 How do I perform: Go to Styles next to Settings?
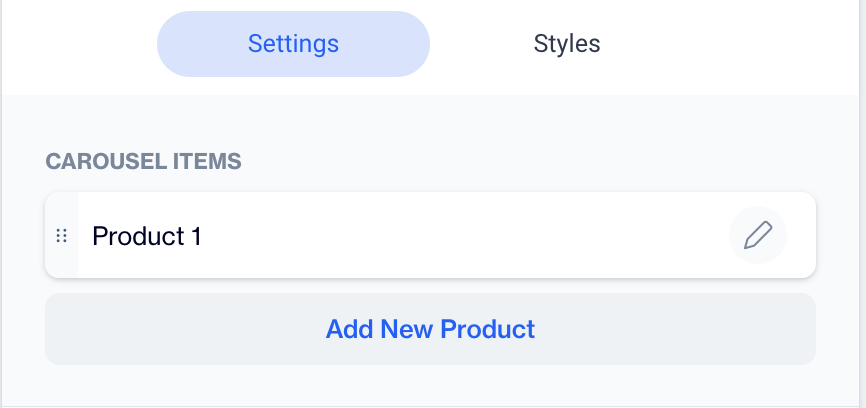pos(566,44)
